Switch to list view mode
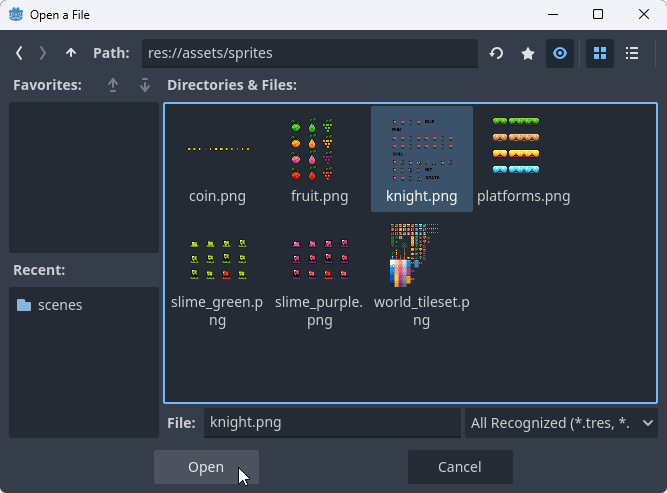This screenshot has height=493, width=667. click(x=632, y=53)
